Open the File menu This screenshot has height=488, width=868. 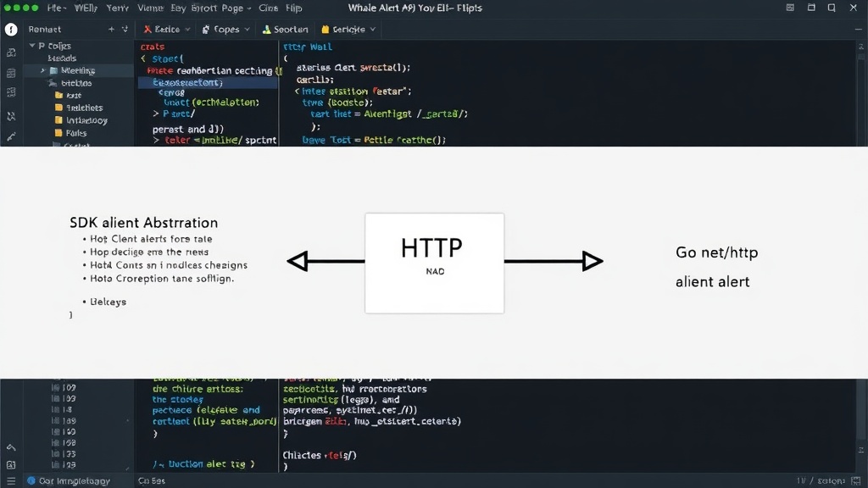click(56, 8)
